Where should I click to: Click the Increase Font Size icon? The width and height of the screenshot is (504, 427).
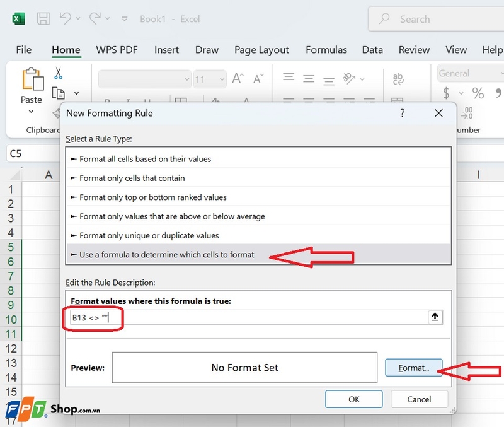238,78
